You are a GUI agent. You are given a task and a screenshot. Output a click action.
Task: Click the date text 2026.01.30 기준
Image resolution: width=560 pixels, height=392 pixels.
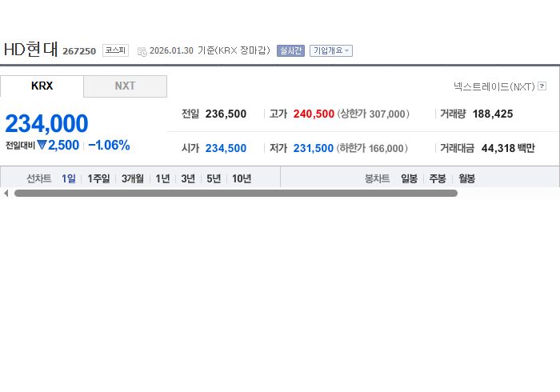[182, 50]
